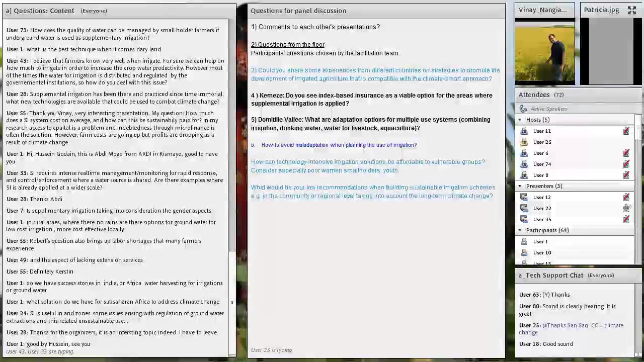Click User 11's muted microphone icon
Image resolution: width=644 pixels, height=362 pixels.
[626, 131]
